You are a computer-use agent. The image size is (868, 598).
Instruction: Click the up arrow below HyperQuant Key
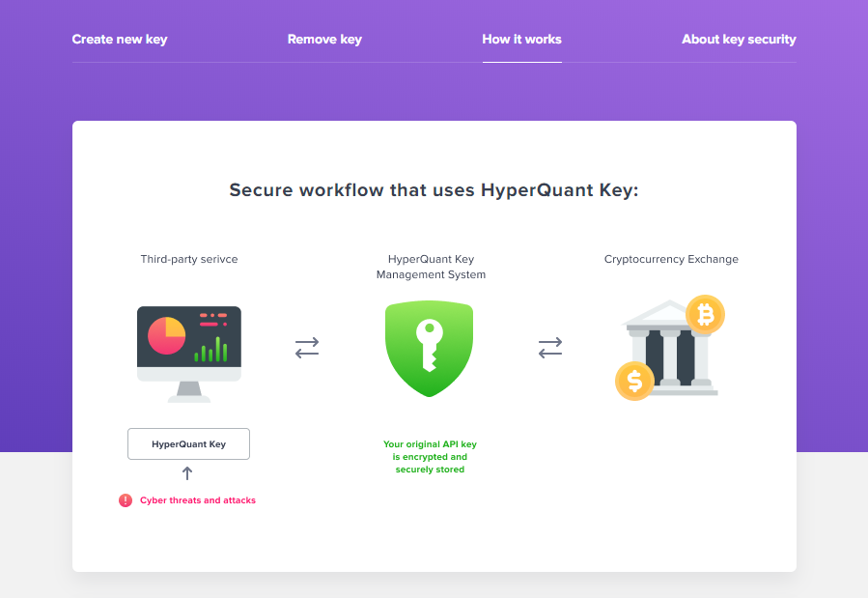[x=187, y=473]
